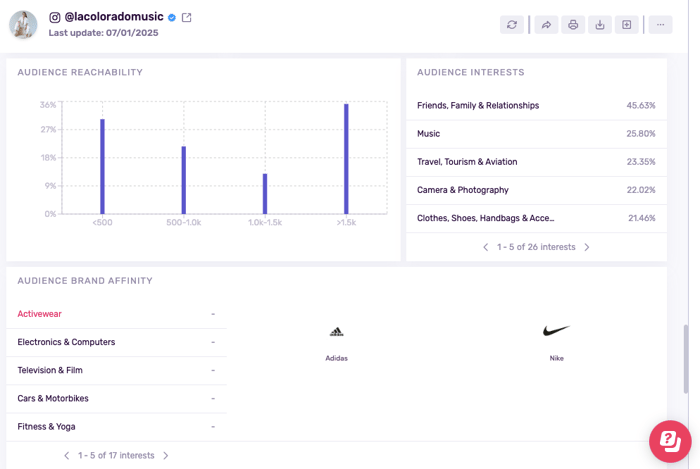The width and height of the screenshot is (700, 469).
Task: Click the Adidas brand logo
Action: (x=336, y=332)
